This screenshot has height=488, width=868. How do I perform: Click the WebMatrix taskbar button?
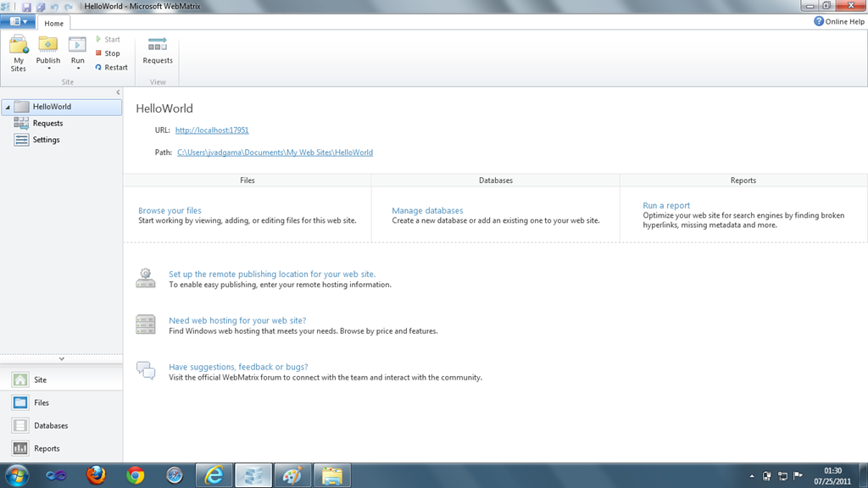(253, 475)
